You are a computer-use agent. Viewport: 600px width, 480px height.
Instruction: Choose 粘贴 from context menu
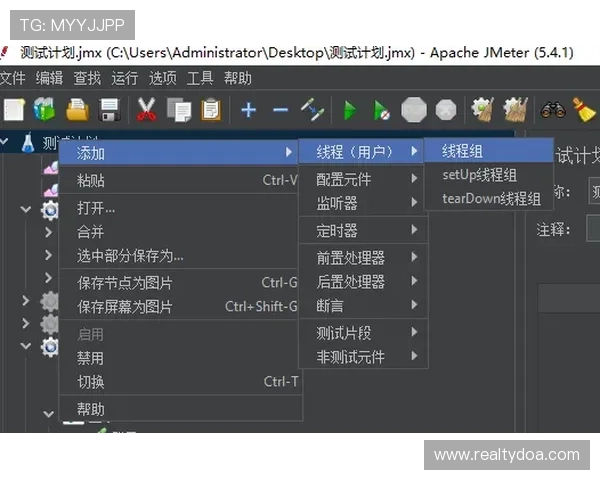pos(178,180)
